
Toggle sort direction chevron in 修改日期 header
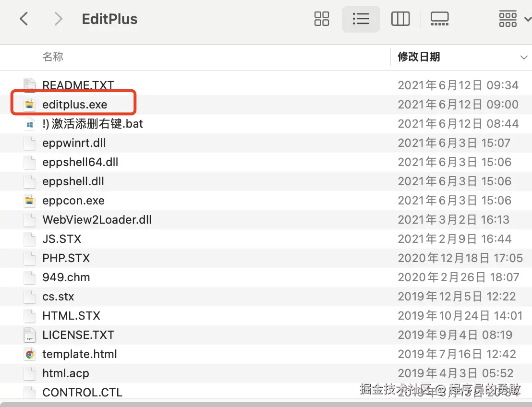pos(524,57)
